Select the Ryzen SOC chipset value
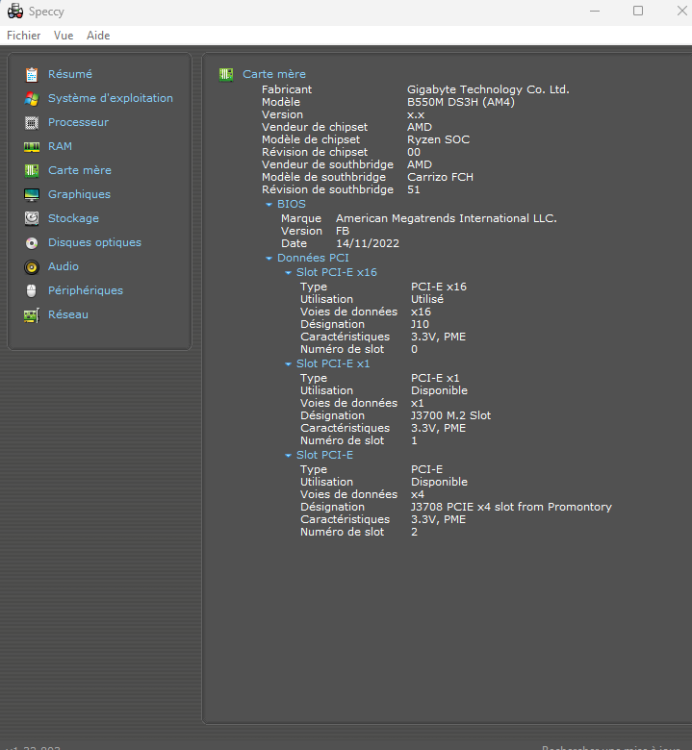Viewport: 692px width, 750px height. click(438, 140)
